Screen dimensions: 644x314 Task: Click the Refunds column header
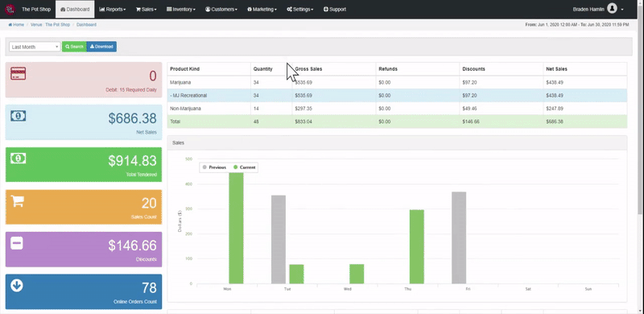click(388, 69)
